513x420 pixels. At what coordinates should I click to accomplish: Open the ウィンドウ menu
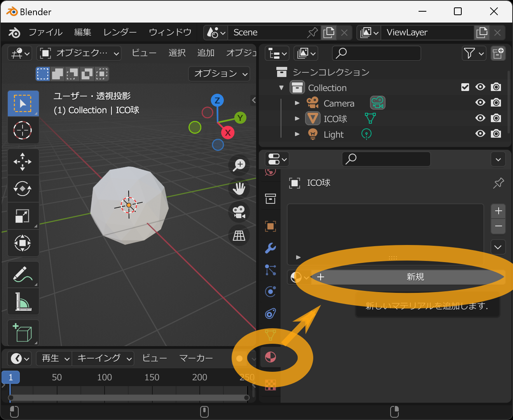coord(170,32)
